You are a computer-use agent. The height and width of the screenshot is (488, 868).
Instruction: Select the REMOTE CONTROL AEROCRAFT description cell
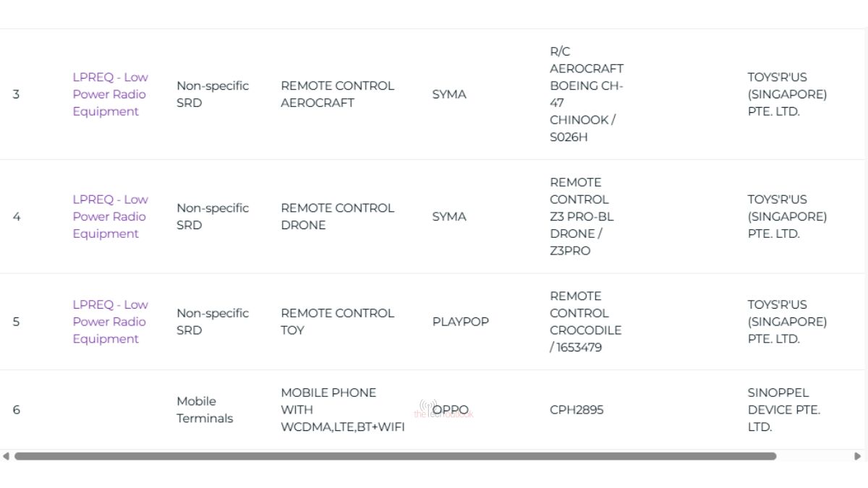pos(337,94)
